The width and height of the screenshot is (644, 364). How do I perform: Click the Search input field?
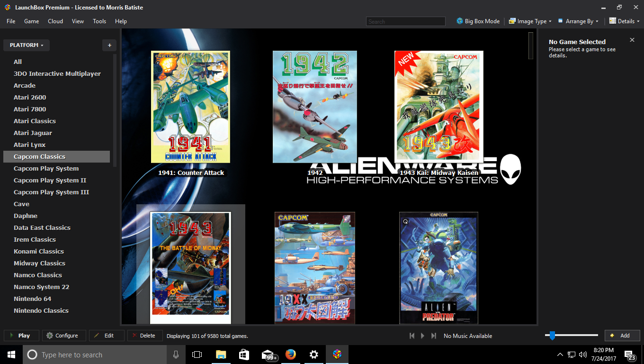(406, 21)
